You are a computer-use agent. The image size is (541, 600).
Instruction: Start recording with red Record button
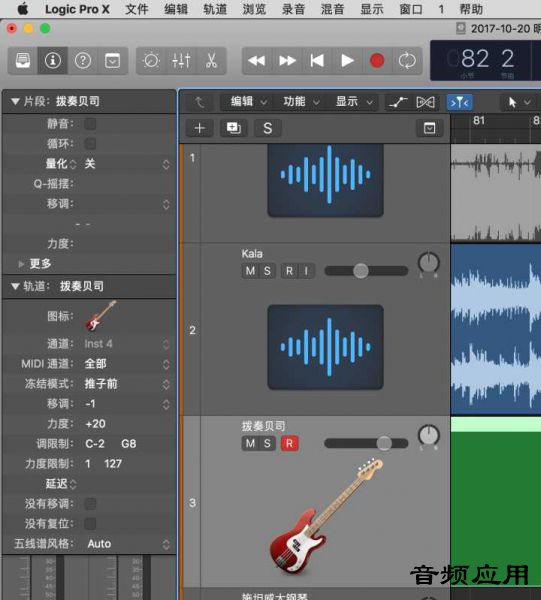[377, 60]
